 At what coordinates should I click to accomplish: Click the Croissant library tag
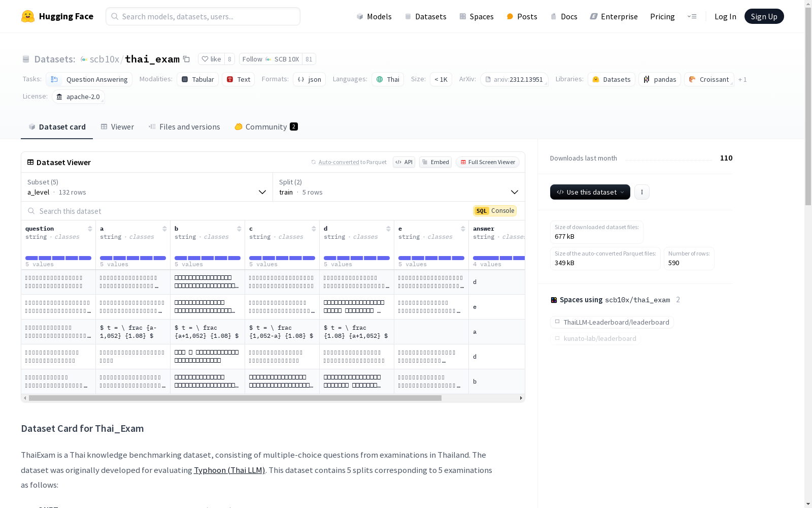709,79
